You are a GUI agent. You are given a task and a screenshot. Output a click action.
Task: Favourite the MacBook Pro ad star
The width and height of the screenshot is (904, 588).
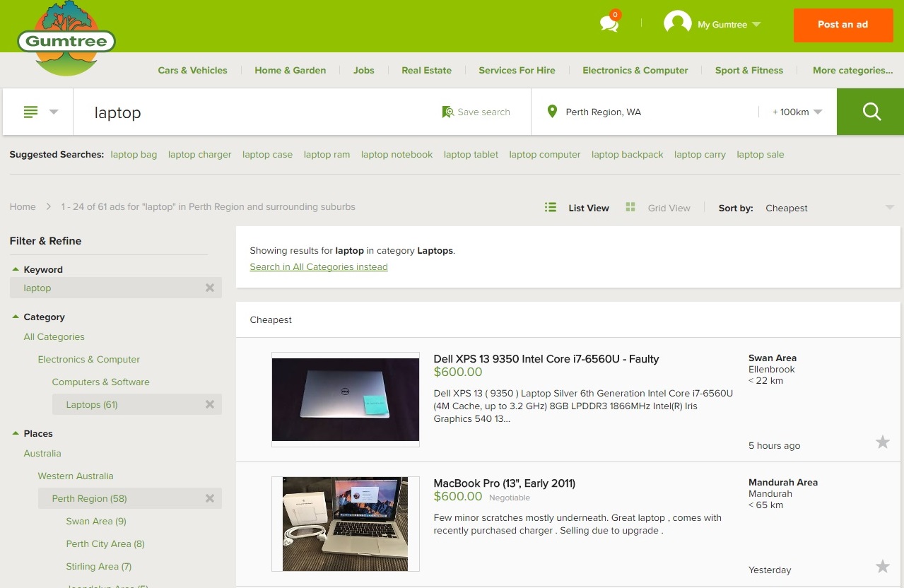883,566
